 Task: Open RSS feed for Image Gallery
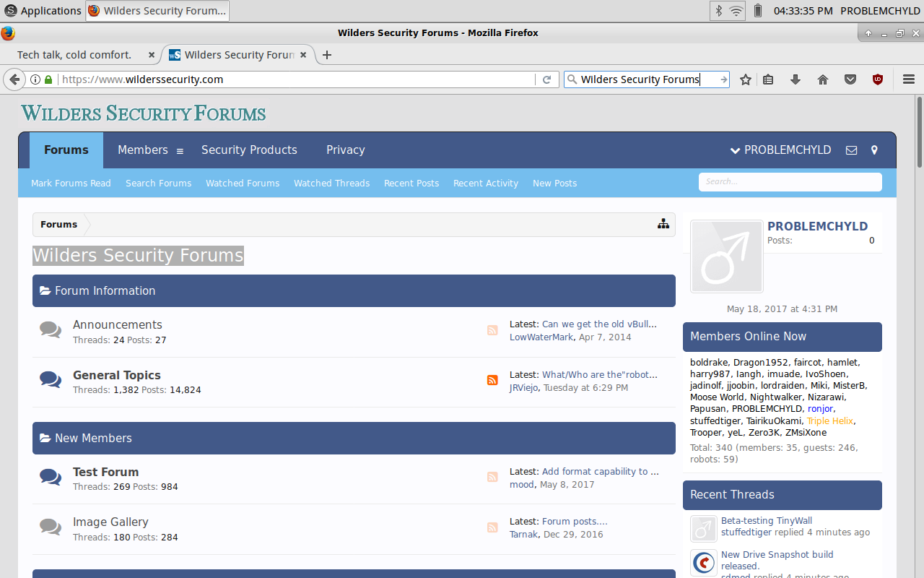coord(492,527)
